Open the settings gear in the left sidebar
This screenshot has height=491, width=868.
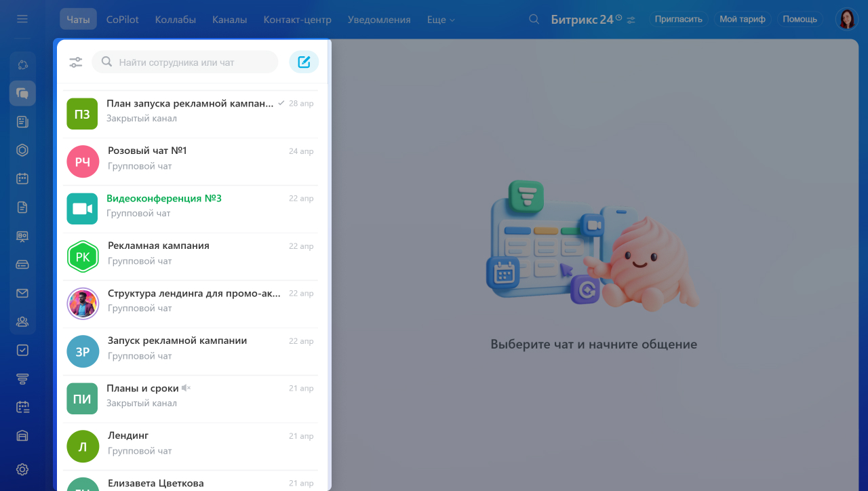pos(22,469)
